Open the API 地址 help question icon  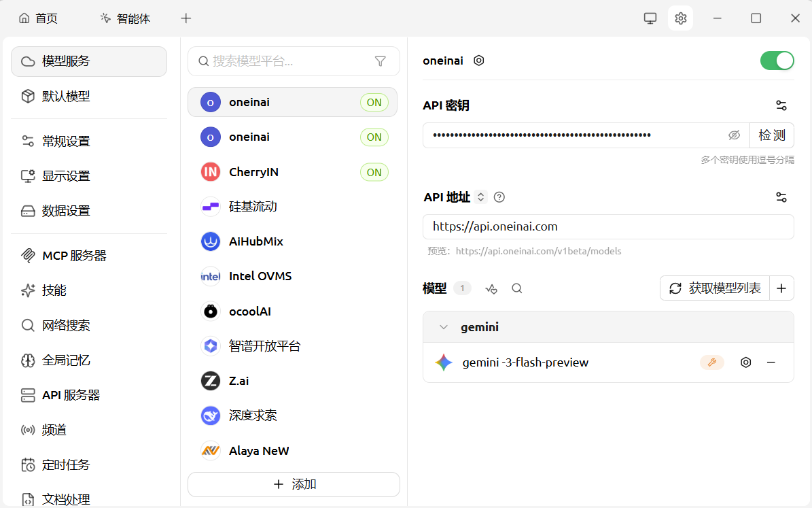click(x=499, y=197)
